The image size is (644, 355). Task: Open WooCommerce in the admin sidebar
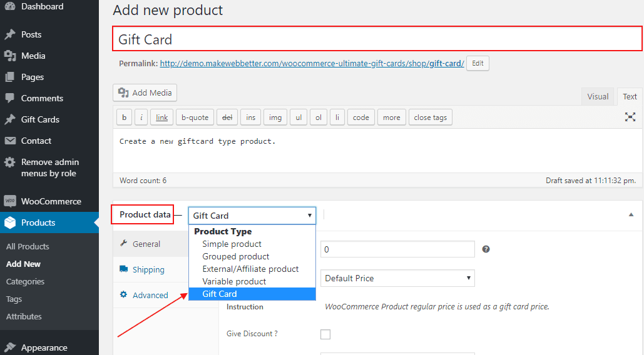51,201
